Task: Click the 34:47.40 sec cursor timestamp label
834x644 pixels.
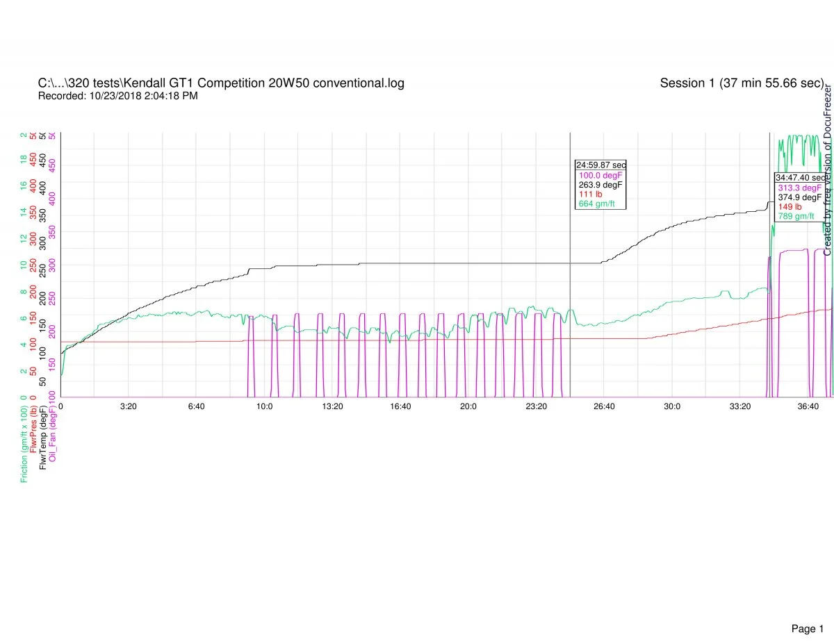Action: [x=799, y=178]
